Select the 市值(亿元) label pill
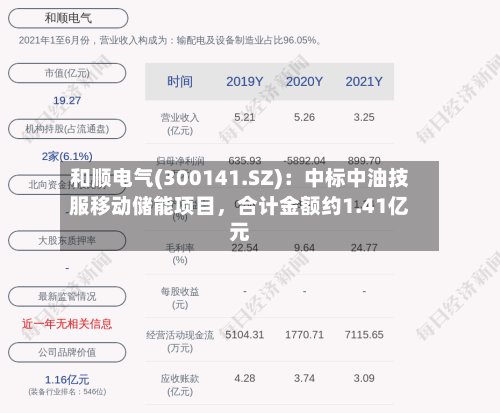The height and width of the screenshot is (413, 500). (67, 73)
